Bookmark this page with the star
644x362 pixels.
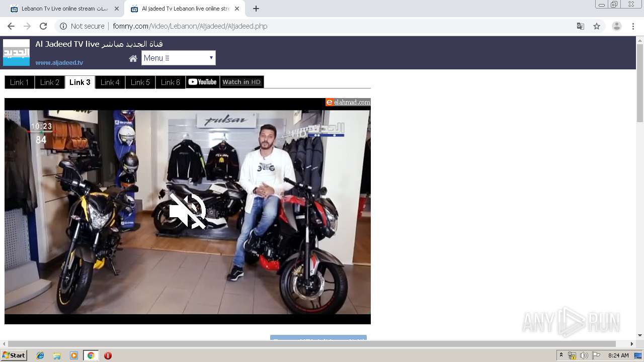[x=597, y=26]
